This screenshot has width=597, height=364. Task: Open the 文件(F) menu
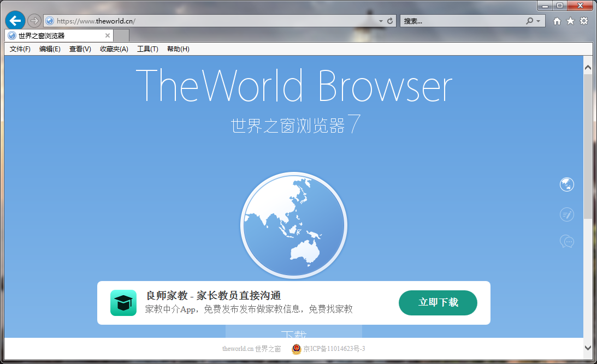tap(20, 49)
